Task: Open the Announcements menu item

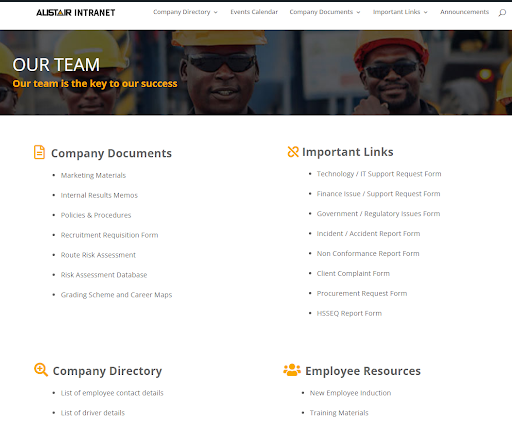Action: pyautogui.click(x=464, y=12)
